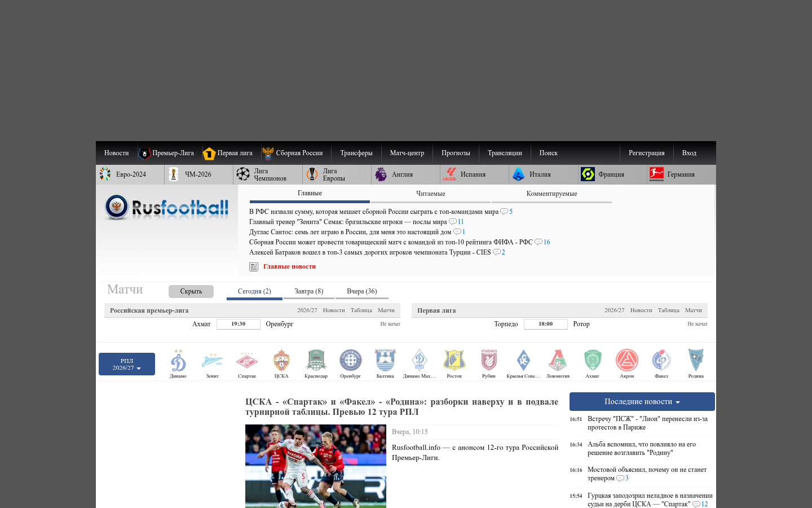The height and width of the screenshot is (508, 812).
Task: Open the Факел club logo
Action: [661, 360]
